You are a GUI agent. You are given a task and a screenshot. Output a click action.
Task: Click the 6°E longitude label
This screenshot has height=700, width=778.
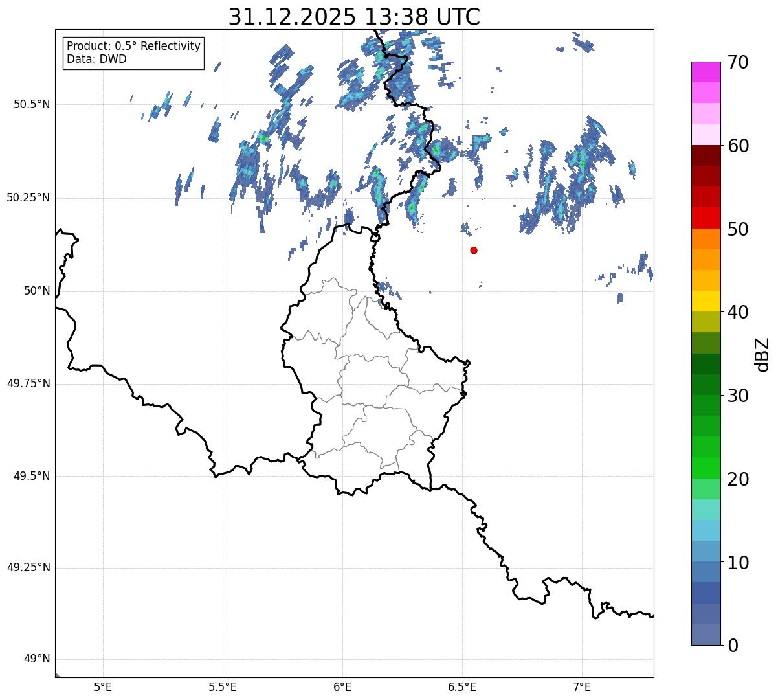(x=342, y=686)
